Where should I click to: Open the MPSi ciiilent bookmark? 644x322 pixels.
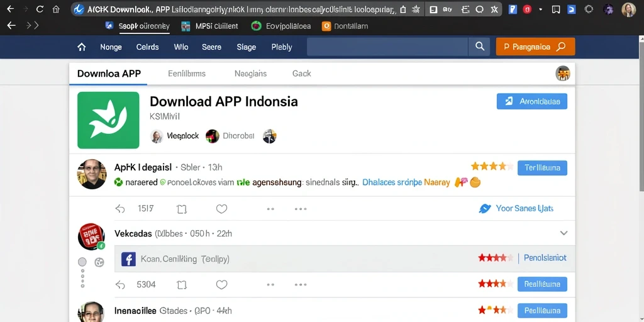coord(209,26)
